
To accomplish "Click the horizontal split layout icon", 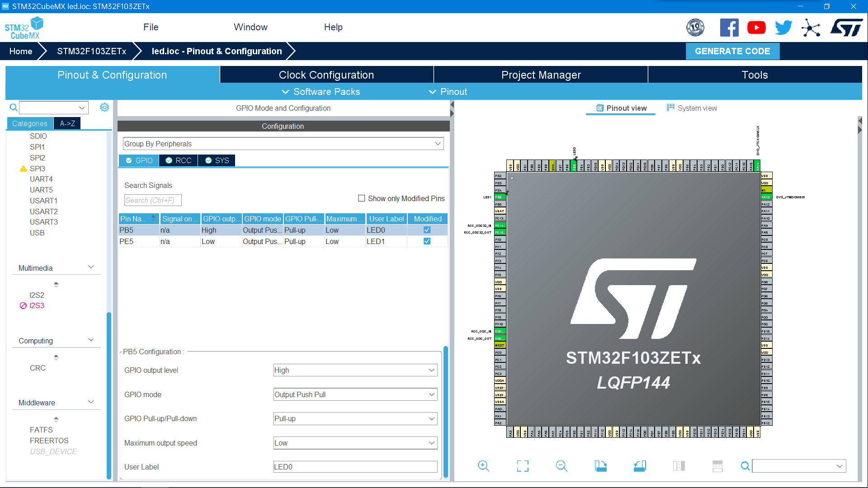I will [x=717, y=466].
